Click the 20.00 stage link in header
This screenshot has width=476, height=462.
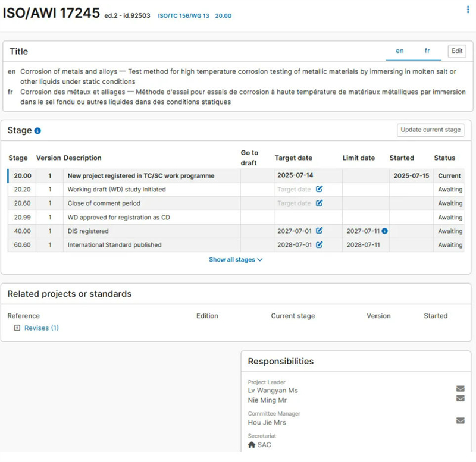[x=223, y=16]
